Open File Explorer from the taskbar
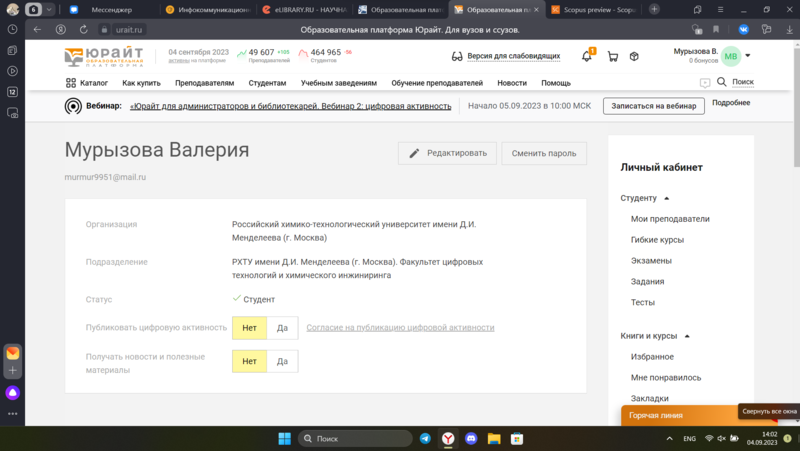 point(494,438)
